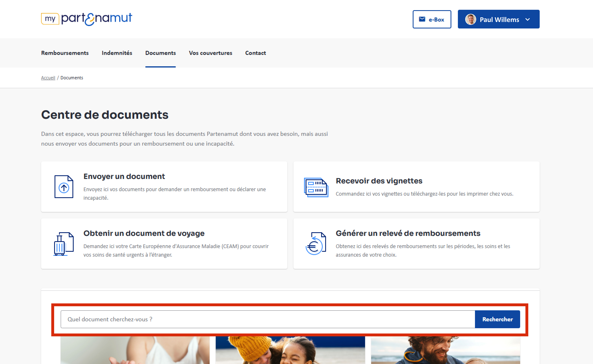Click the Carte Européenne d'Assurance Maladie description

(x=176, y=250)
